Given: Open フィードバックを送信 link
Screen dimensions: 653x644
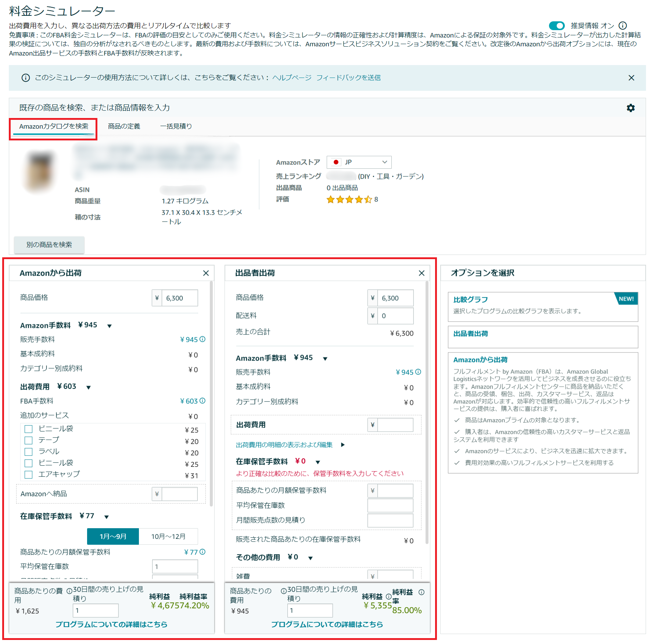Looking at the screenshot, I should coord(348,78).
